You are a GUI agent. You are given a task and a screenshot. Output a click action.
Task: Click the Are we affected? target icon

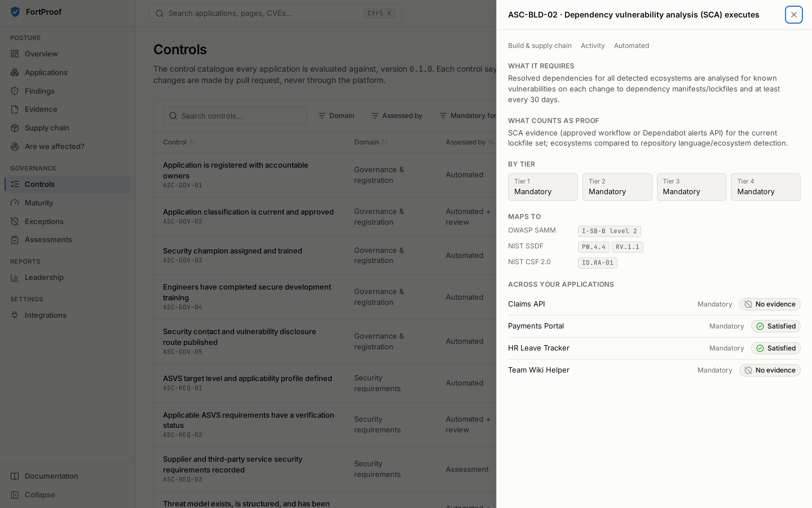pyautogui.click(x=14, y=146)
